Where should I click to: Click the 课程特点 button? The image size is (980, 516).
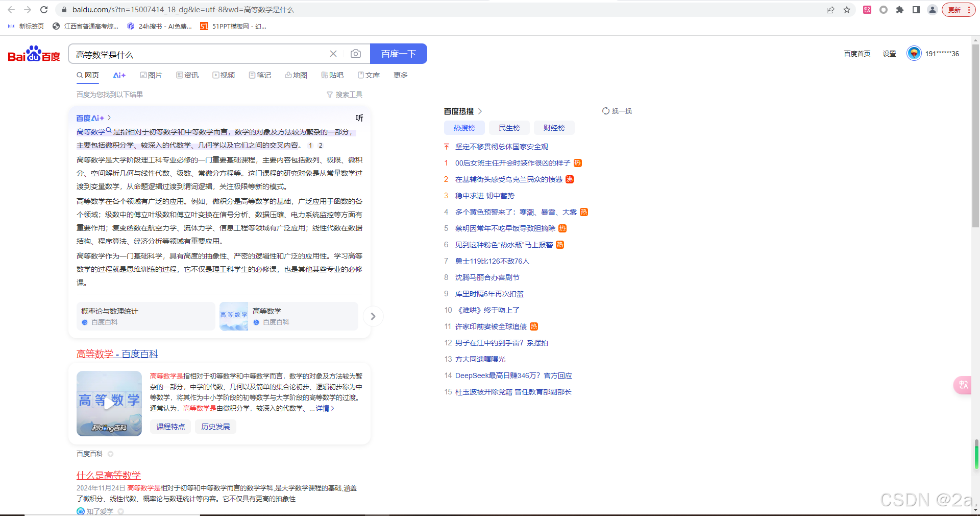(x=170, y=427)
